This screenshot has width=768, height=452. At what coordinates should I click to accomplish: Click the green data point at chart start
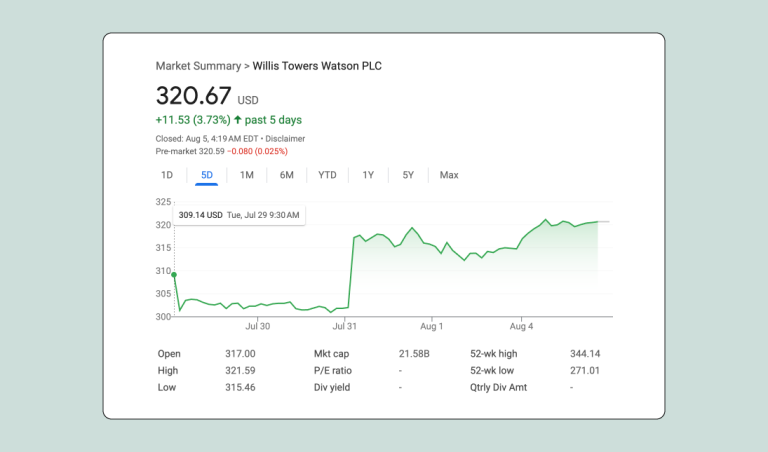tap(174, 275)
